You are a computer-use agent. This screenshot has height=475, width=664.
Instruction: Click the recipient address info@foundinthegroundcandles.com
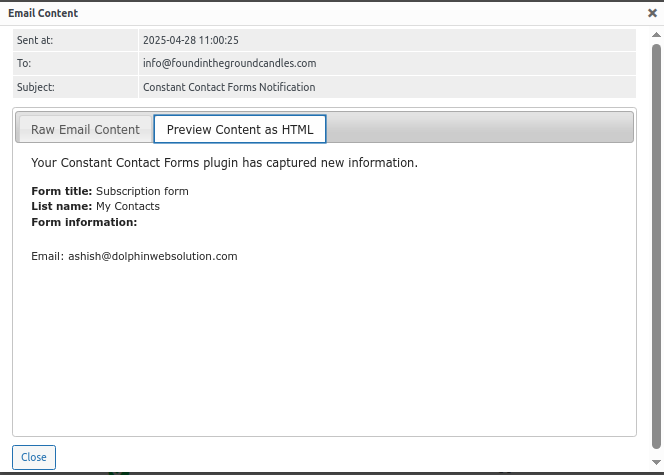pyautogui.click(x=230, y=63)
